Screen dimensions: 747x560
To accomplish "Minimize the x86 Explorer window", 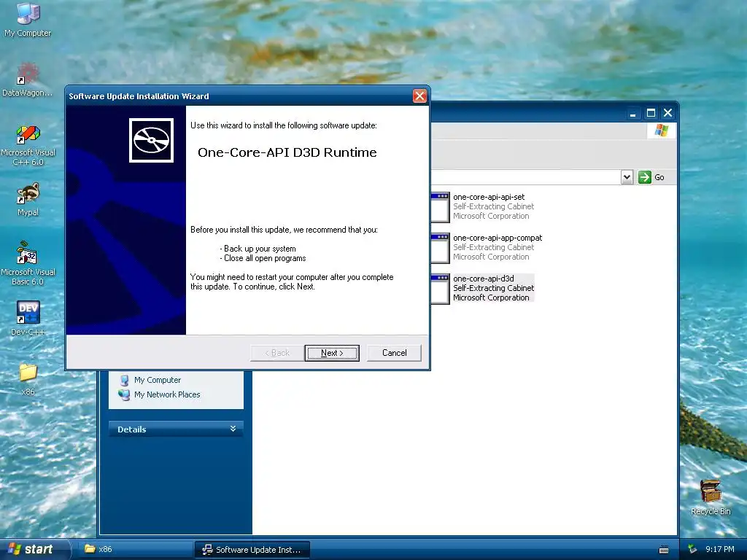I will pyautogui.click(x=632, y=113).
